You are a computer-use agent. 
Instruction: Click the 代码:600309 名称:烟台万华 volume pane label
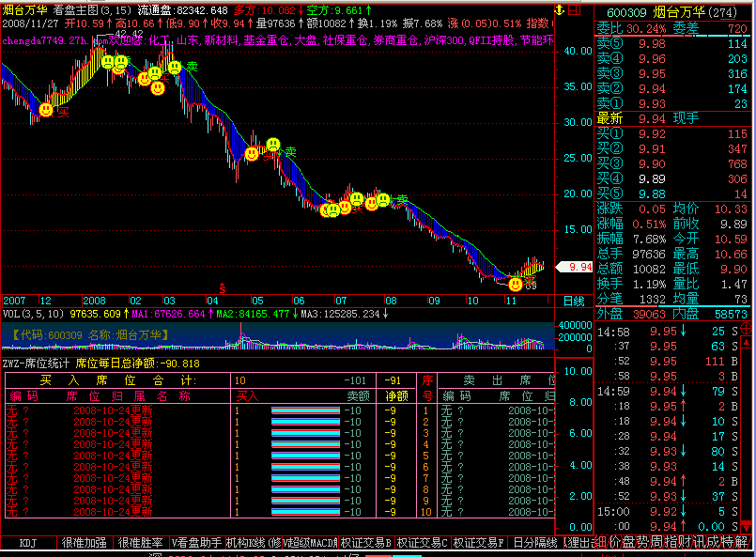(89, 335)
